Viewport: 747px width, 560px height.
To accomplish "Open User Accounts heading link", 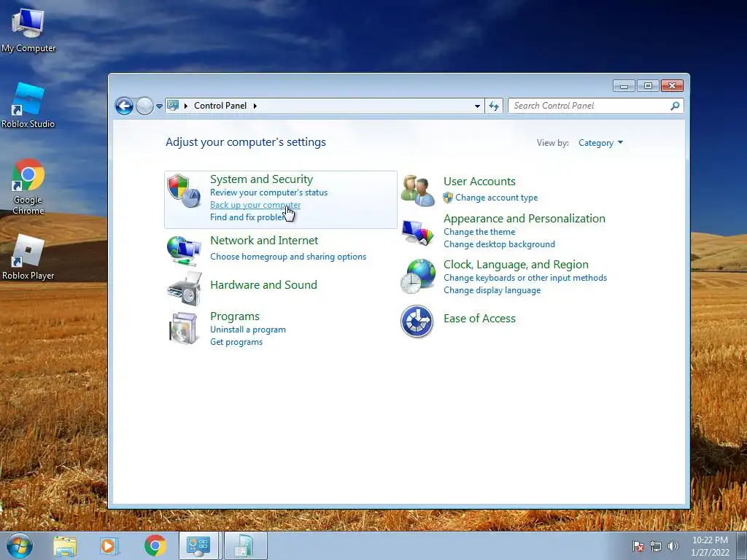I will point(479,182).
